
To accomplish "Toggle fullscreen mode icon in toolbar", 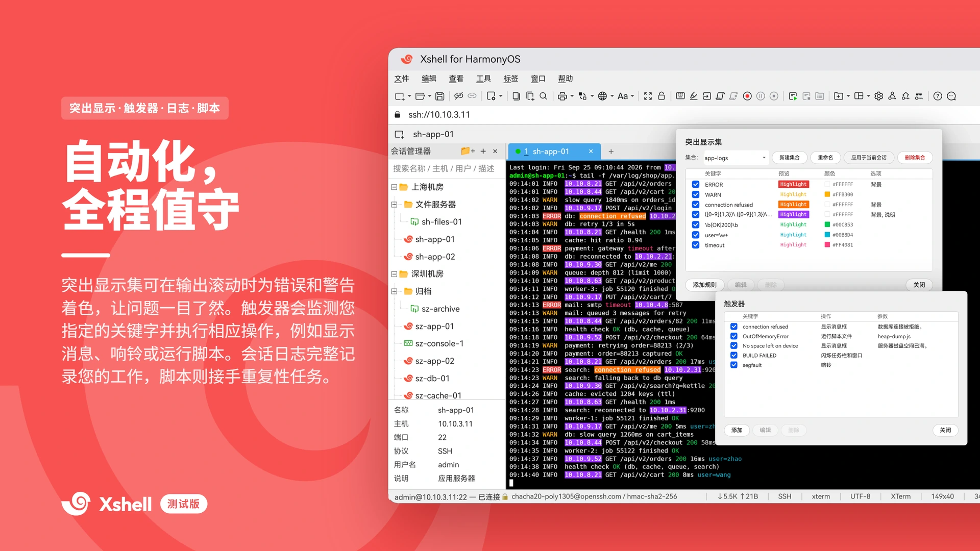I will [648, 96].
